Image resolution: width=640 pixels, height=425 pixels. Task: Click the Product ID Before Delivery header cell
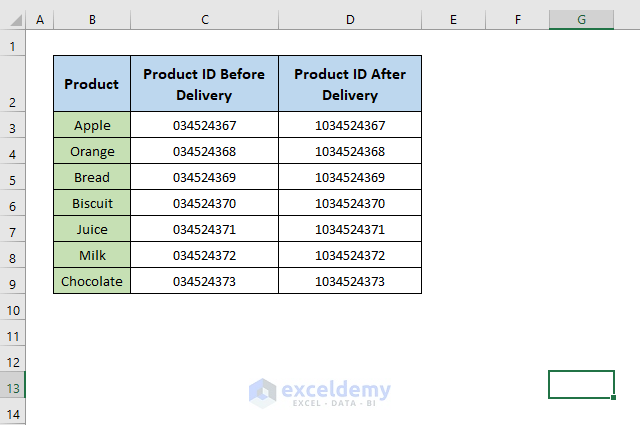pyautogui.click(x=204, y=84)
